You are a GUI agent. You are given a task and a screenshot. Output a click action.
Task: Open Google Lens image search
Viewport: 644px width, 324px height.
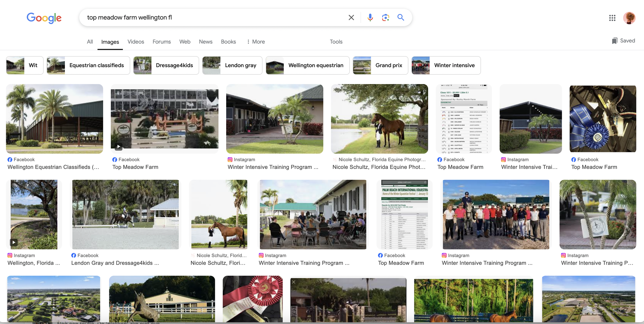tap(385, 17)
